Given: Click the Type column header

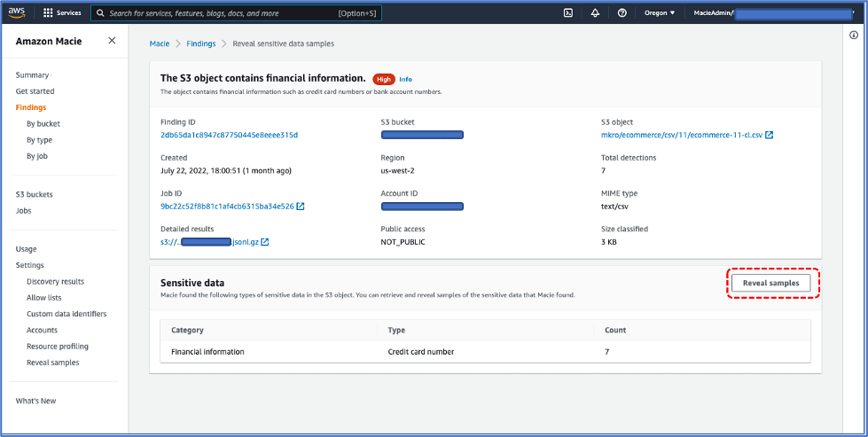Looking at the screenshot, I should point(396,331).
